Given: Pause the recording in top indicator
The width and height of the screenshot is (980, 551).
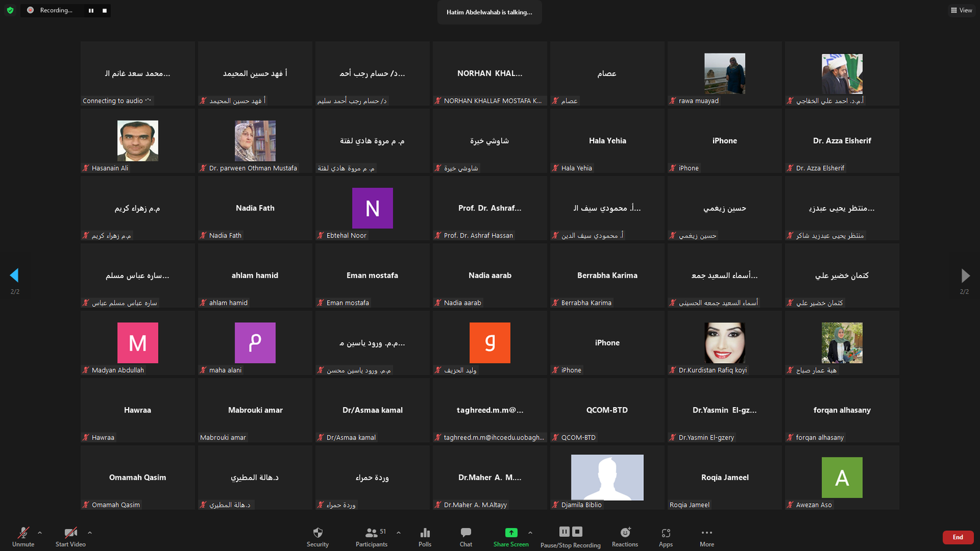Looking at the screenshot, I should (x=91, y=10).
